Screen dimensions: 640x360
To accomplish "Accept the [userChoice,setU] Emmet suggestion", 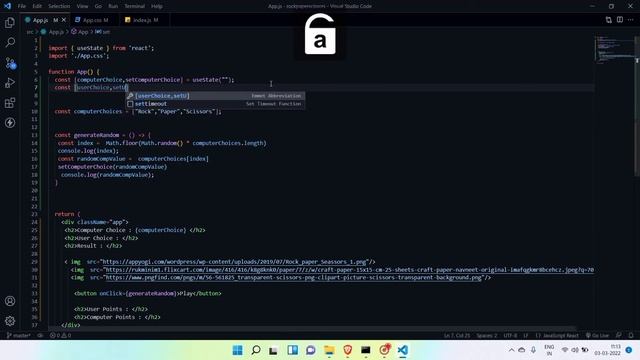I will click(215, 96).
